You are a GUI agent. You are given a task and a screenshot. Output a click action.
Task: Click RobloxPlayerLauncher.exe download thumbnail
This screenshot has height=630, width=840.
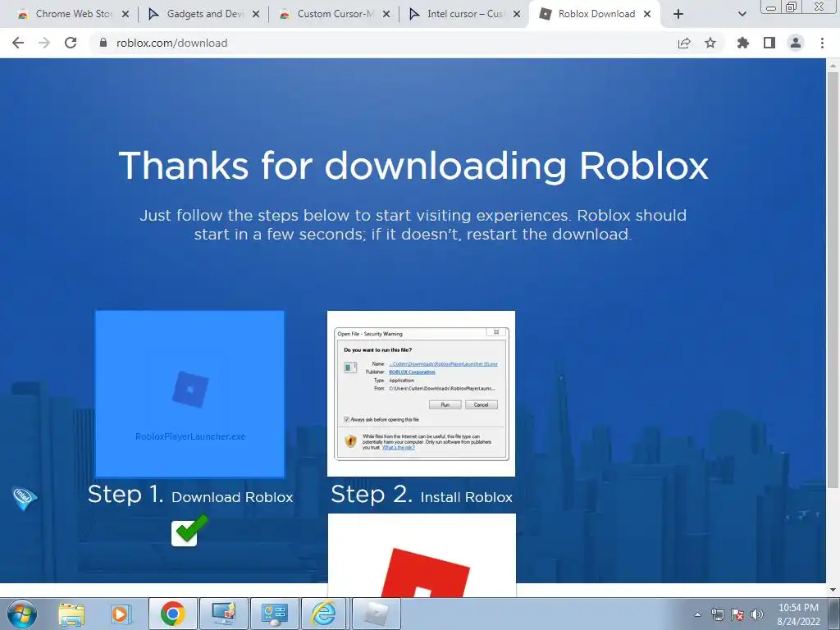[189, 394]
